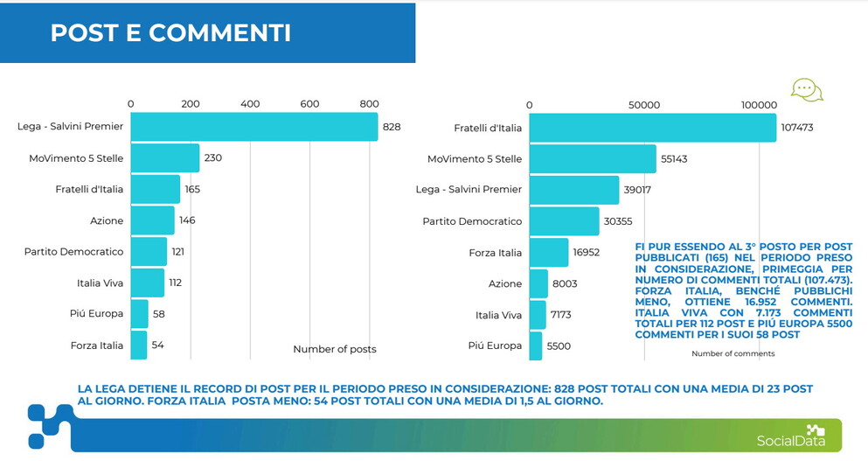Viewport: 868px width, 461px height.
Task: Click the Fratelli d'Italia bar with 107473 comments
Action: coord(652,128)
